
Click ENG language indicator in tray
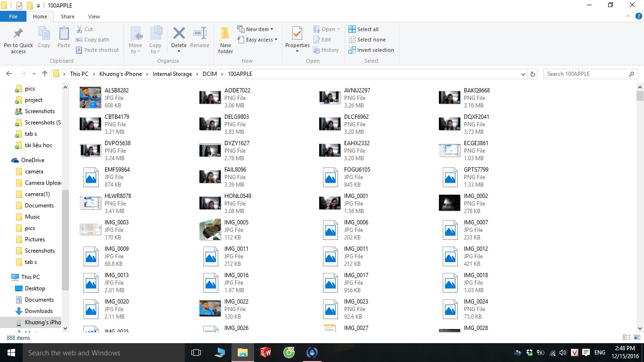[x=600, y=353]
